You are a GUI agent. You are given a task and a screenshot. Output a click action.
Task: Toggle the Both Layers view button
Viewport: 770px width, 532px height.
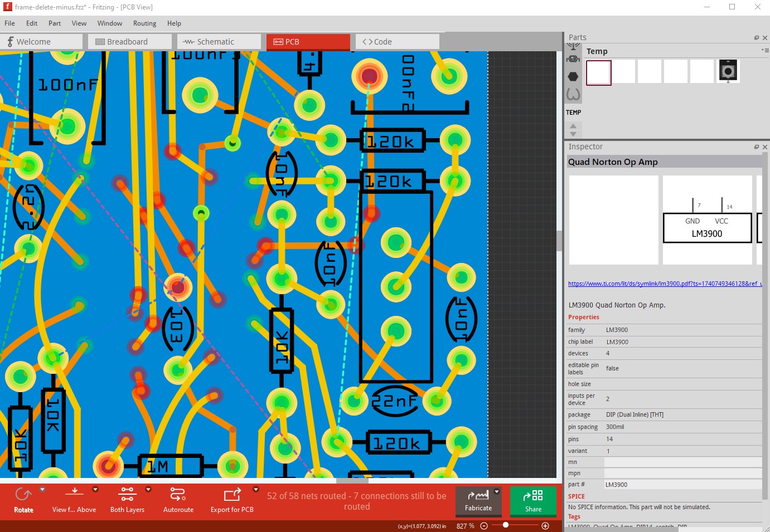127,495
